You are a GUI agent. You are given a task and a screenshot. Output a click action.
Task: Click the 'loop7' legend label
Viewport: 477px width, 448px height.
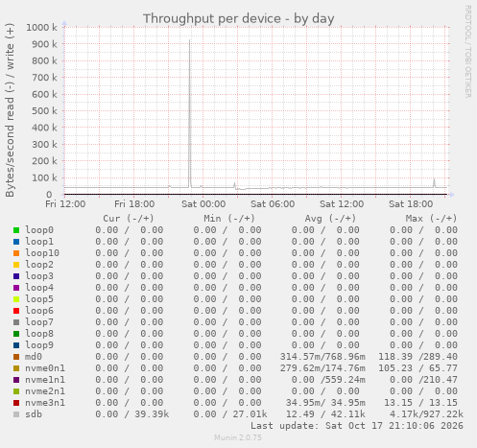pyautogui.click(x=39, y=322)
